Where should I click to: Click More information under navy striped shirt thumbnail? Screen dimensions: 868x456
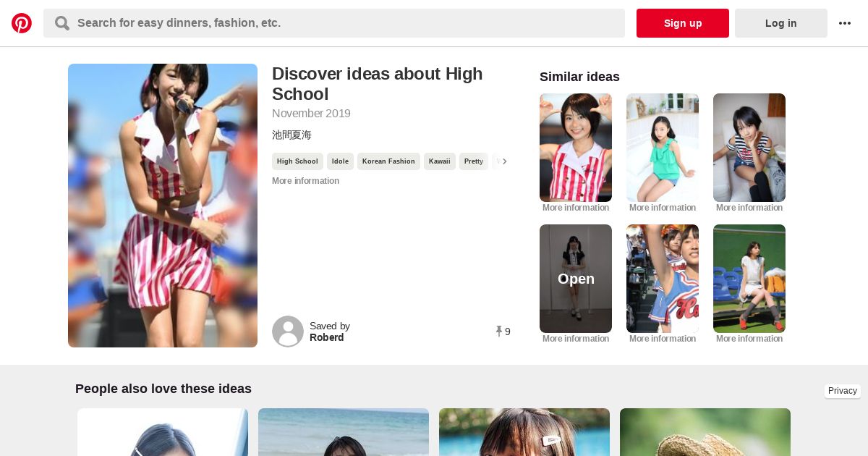point(749,208)
